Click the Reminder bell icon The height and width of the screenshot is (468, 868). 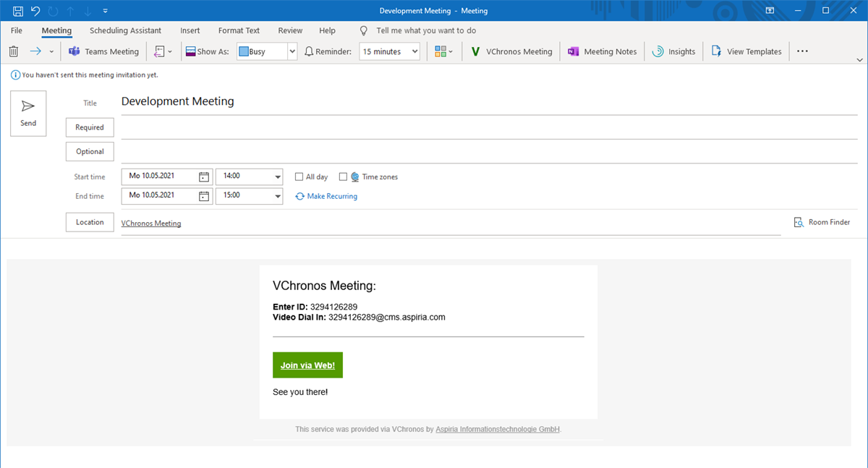pos(310,52)
